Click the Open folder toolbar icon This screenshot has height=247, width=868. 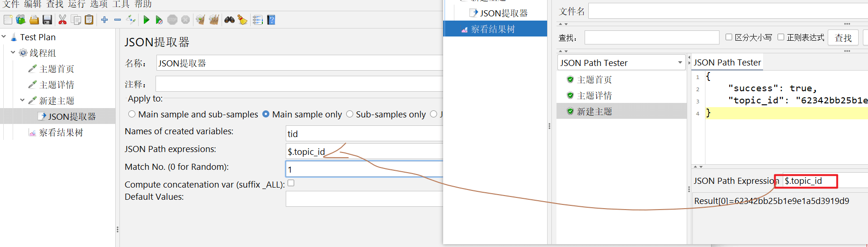(34, 20)
